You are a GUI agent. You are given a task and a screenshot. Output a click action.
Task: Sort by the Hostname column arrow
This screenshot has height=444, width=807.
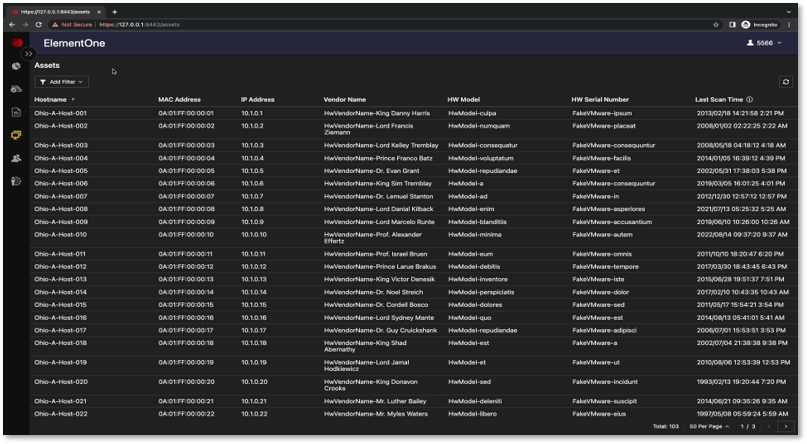tap(73, 100)
